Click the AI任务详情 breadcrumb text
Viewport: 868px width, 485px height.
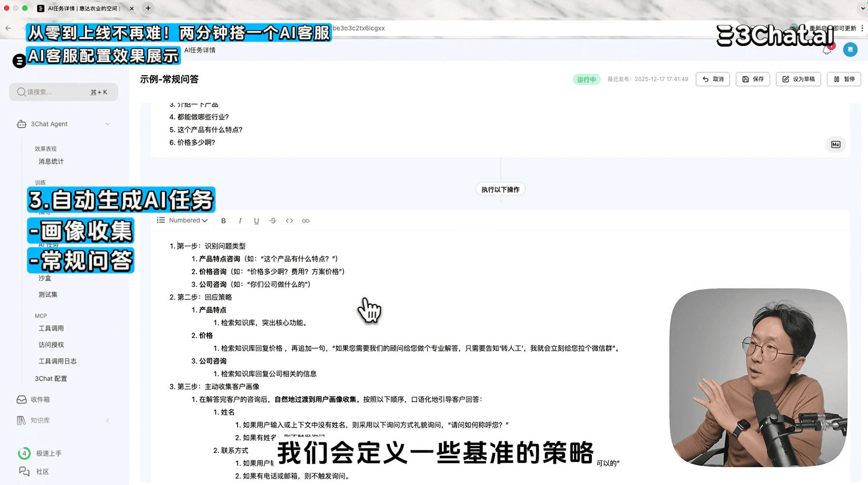click(x=200, y=50)
